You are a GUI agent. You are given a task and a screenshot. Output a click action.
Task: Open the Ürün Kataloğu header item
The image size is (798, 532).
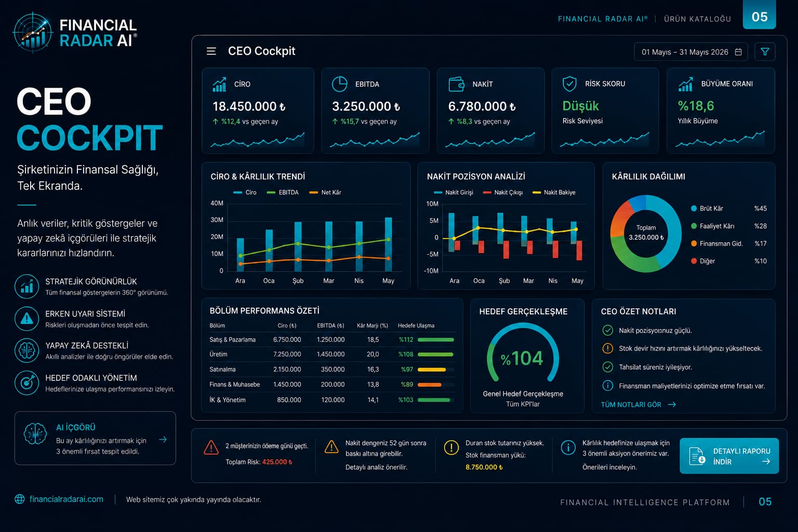point(697,19)
